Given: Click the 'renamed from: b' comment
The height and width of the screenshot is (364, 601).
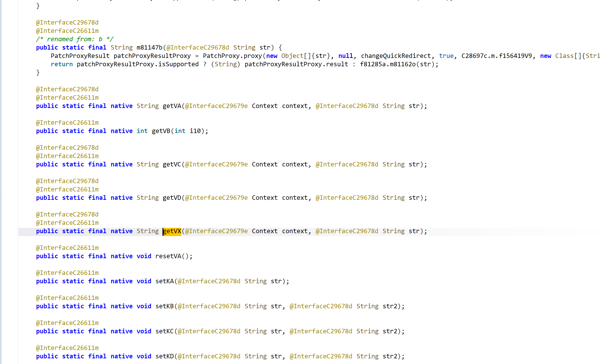Looking at the screenshot, I should (x=75, y=39).
